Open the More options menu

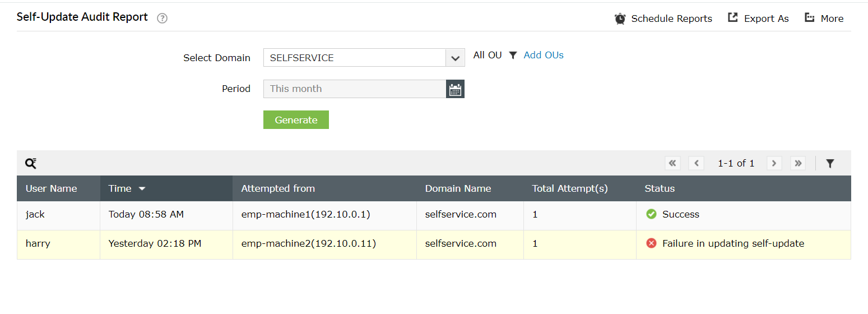(x=809, y=18)
